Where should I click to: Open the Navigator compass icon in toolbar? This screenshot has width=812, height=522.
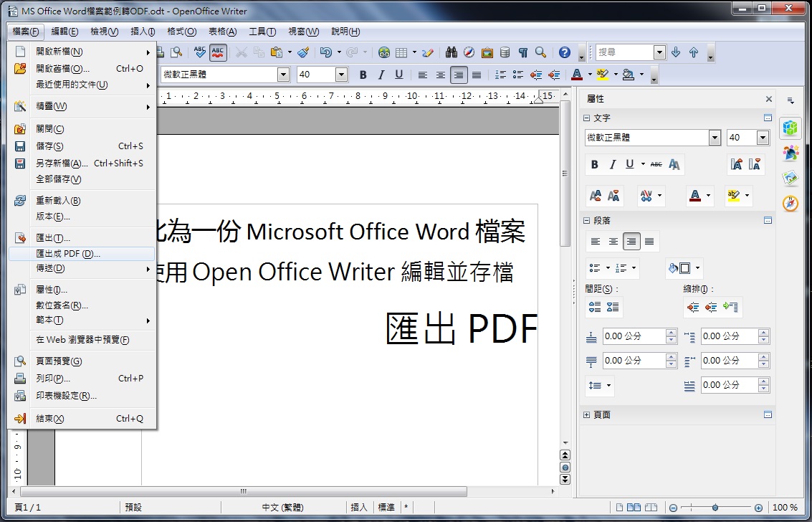[469, 52]
